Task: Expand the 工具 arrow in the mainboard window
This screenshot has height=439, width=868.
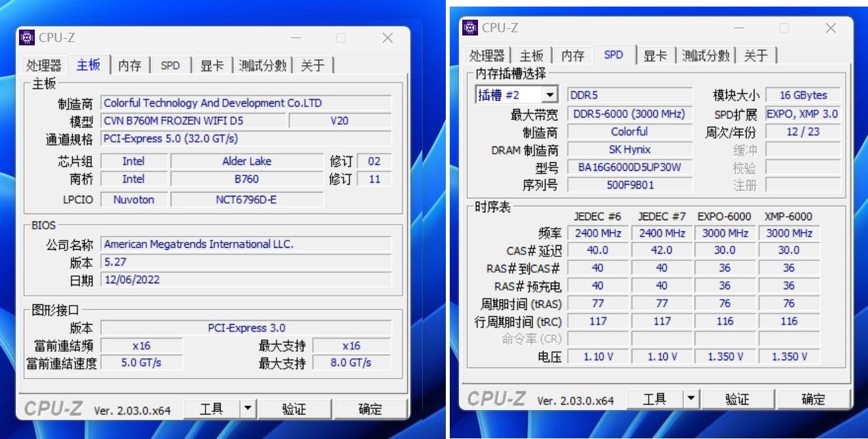Action: click(x=248, y=409)
